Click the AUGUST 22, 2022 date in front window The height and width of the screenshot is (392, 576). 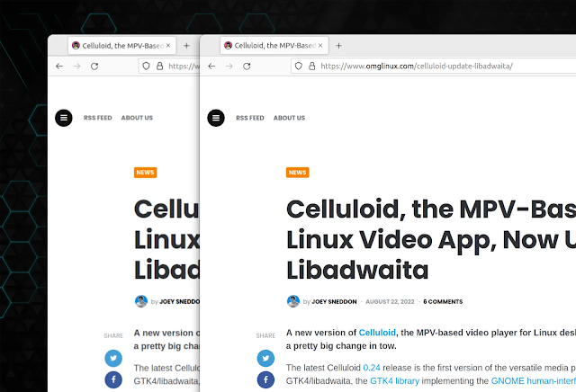390,302
